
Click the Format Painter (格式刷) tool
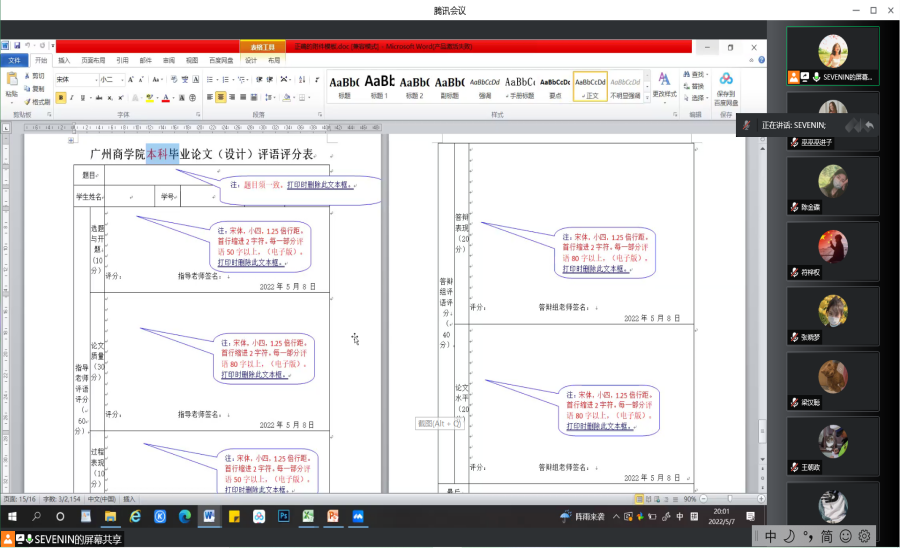coord(37,101)
